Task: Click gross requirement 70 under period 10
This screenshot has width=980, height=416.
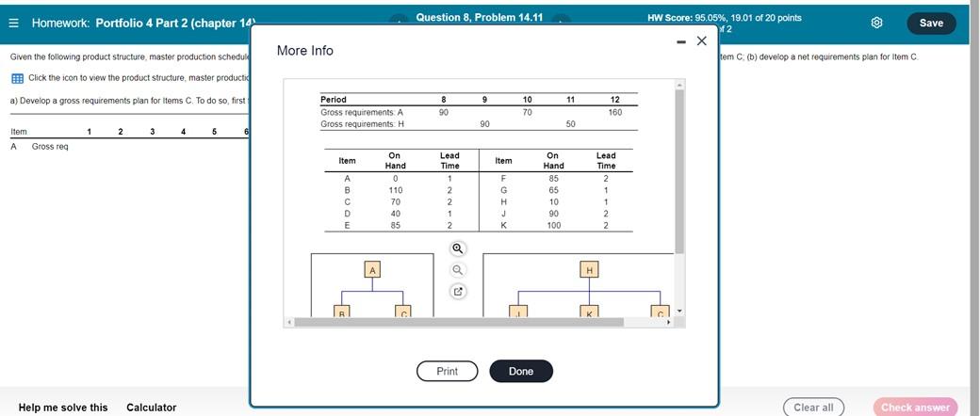Action: click(x=528, y=112)
